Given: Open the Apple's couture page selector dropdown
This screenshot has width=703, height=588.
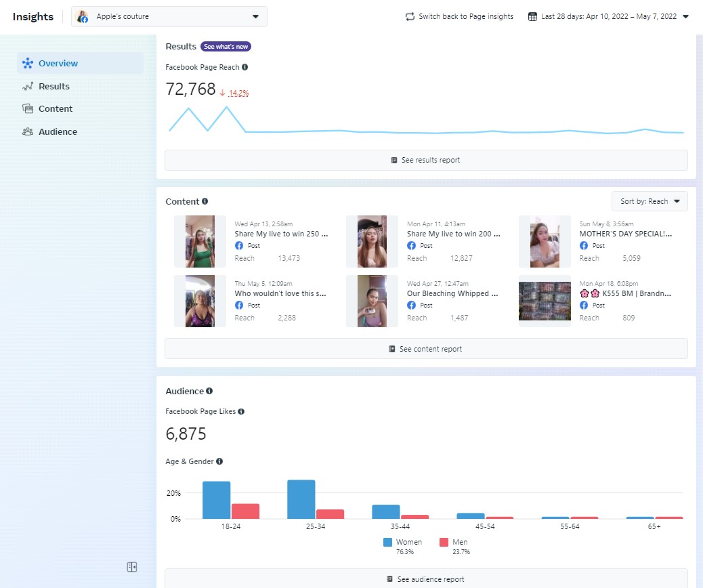Looking at the screenshot, I should click(x=169, y=16).
